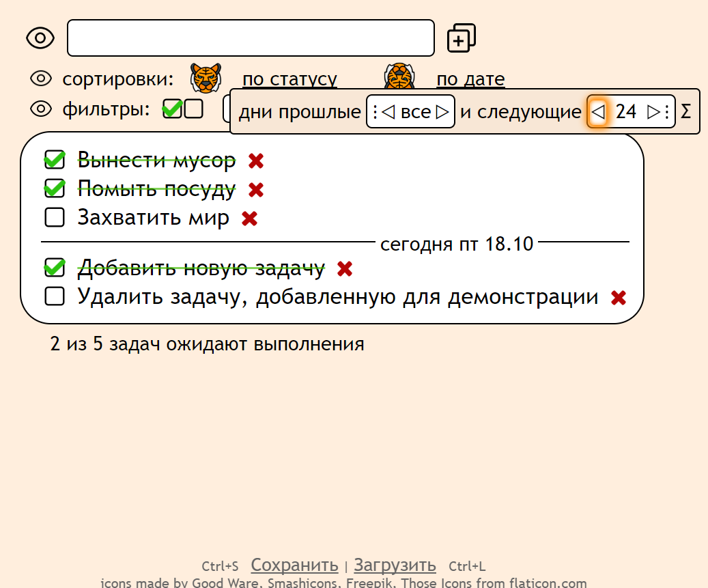The width and height of the screenshot is (708, 588).
Task: Click the Помыть посуду task text
Action: coord(156,188)
